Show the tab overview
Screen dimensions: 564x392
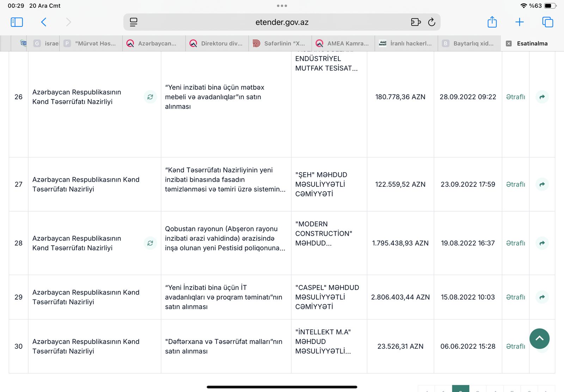pyautogui.click(x=547, y=22)
